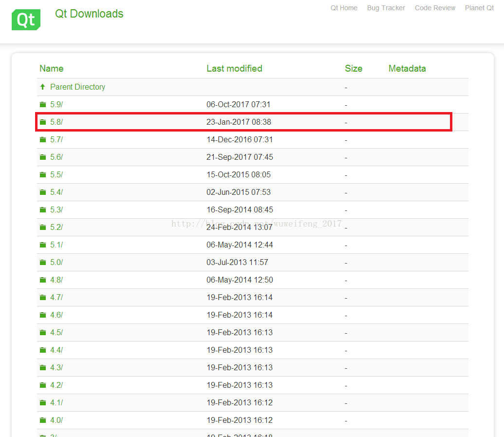
Task: Open the 5.5/ directory link
Action: coord(56,174)
